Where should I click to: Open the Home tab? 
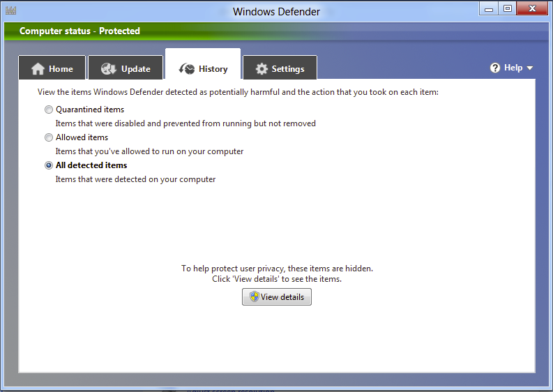click(52, 68)
